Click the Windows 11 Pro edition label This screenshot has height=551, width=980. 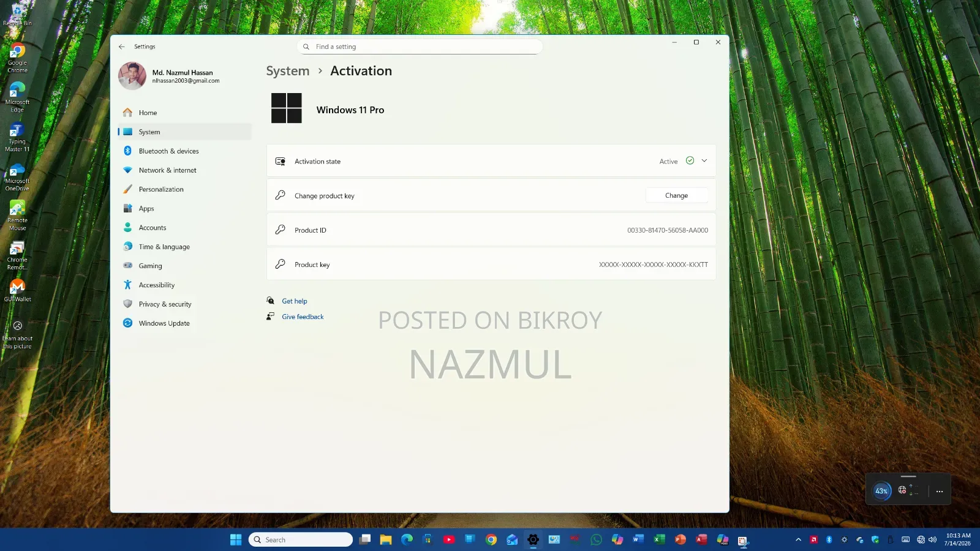tap(350, 110)
